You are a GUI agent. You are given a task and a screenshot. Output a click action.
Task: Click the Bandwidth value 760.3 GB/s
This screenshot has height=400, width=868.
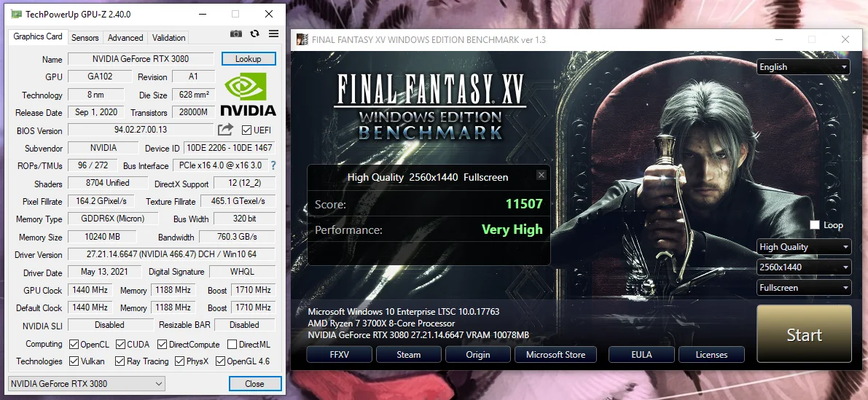coord(238,237)
